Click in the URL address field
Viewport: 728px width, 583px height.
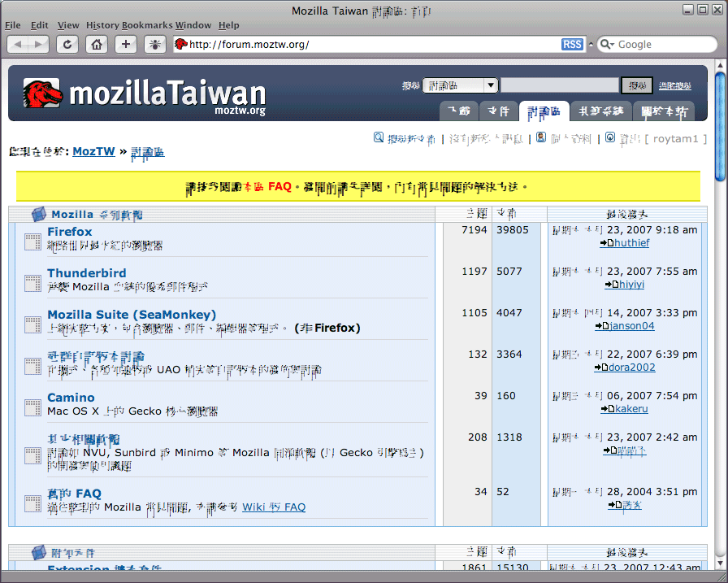click(x=366, y=45)
